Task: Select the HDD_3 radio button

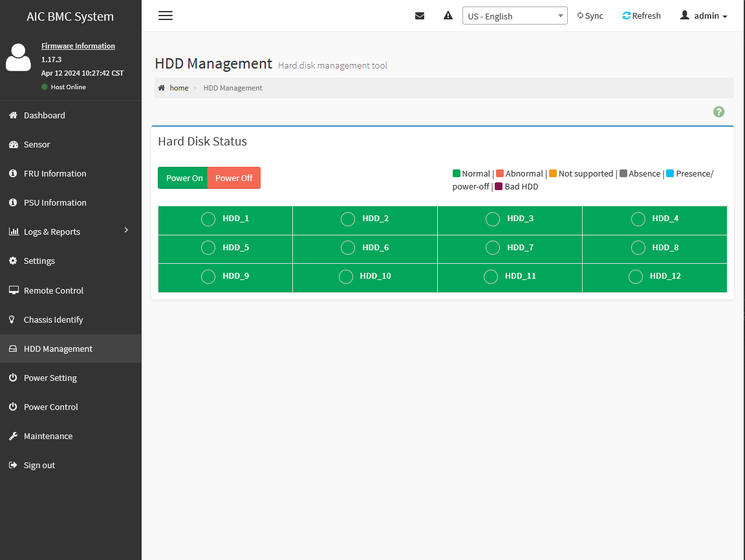Action: tap(493, 219)
